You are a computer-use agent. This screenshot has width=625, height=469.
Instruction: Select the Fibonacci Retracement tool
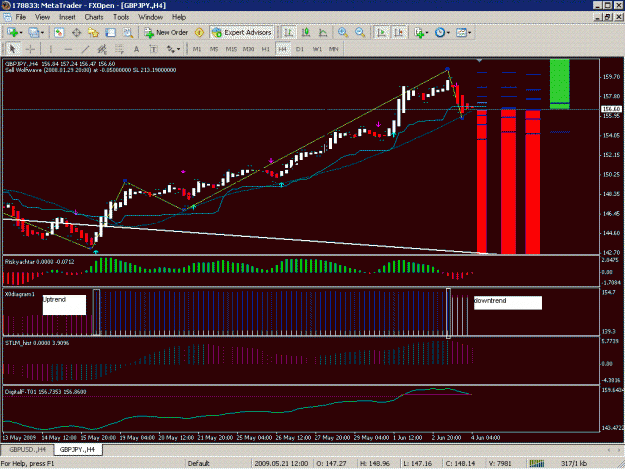point(119,49)
